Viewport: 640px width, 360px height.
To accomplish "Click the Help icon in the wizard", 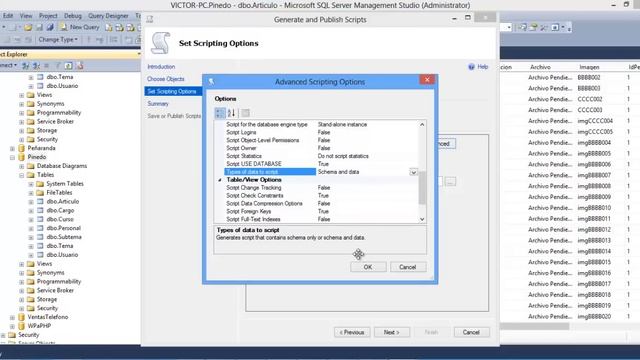I will [471, 67].
